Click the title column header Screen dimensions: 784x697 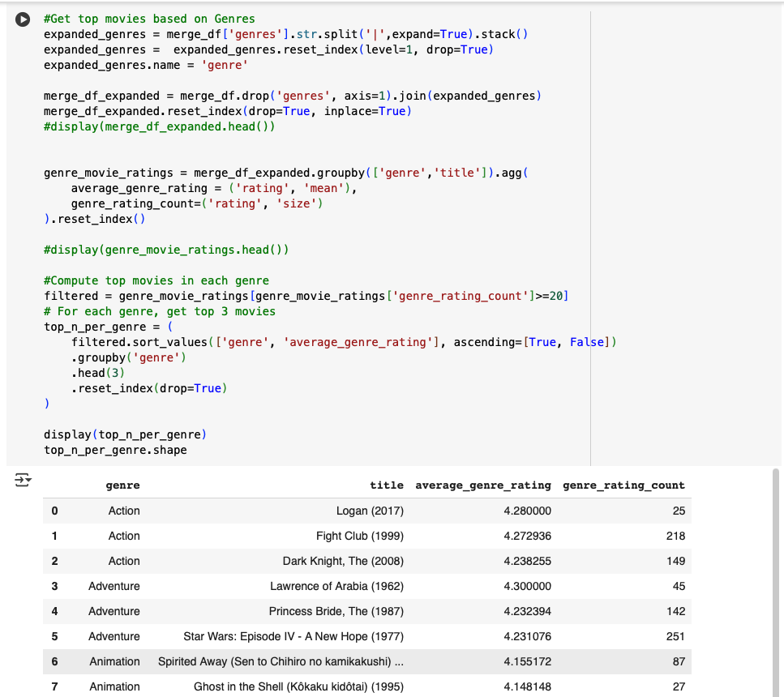coord(387,485)
